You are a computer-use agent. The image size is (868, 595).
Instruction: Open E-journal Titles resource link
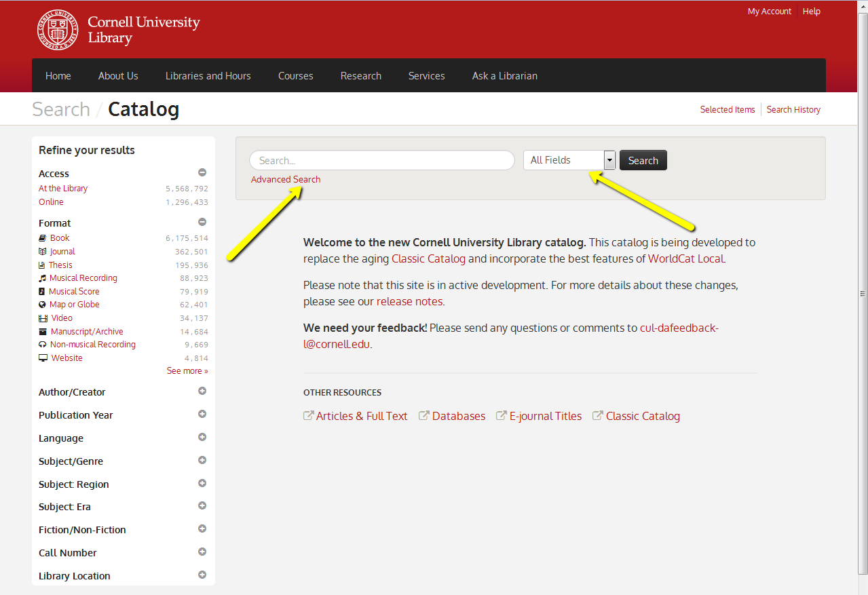(546, 417)
